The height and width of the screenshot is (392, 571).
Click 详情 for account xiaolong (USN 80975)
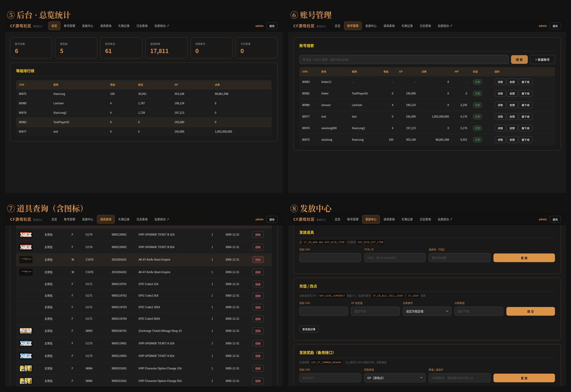pos(500,140)
